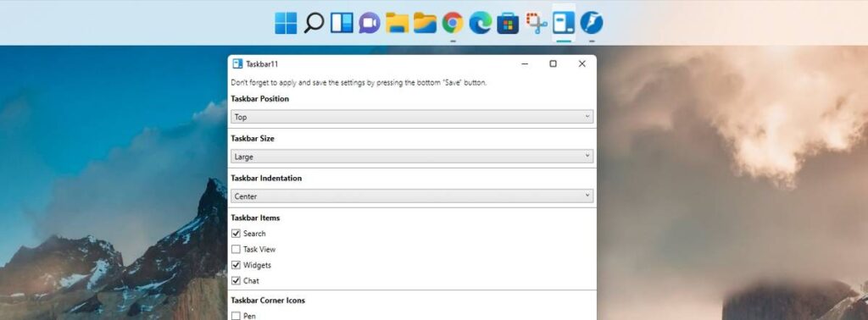The height and width of the screenshot is (320, 868).
Task: Open the Widgets panel icon
Action: [342, 23]
